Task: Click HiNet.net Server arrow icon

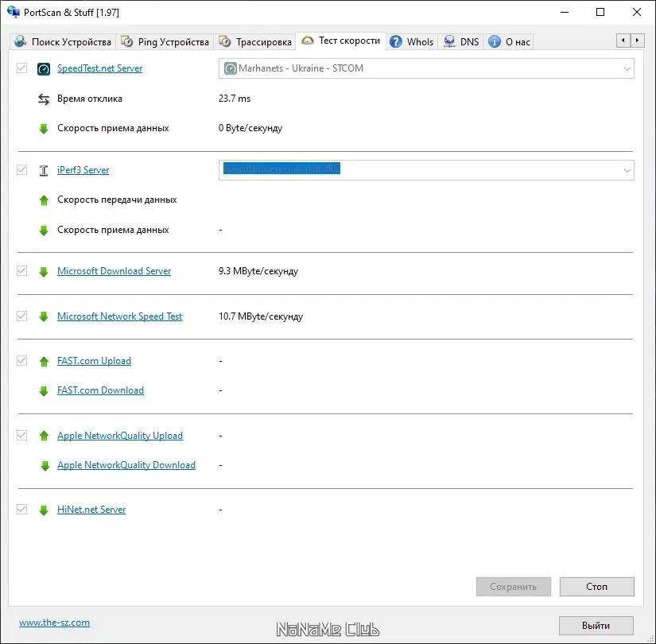Action: pos(44,510)
